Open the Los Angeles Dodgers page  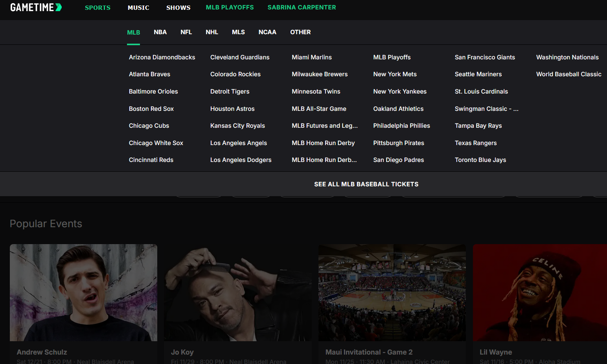(x=241, y=160)
